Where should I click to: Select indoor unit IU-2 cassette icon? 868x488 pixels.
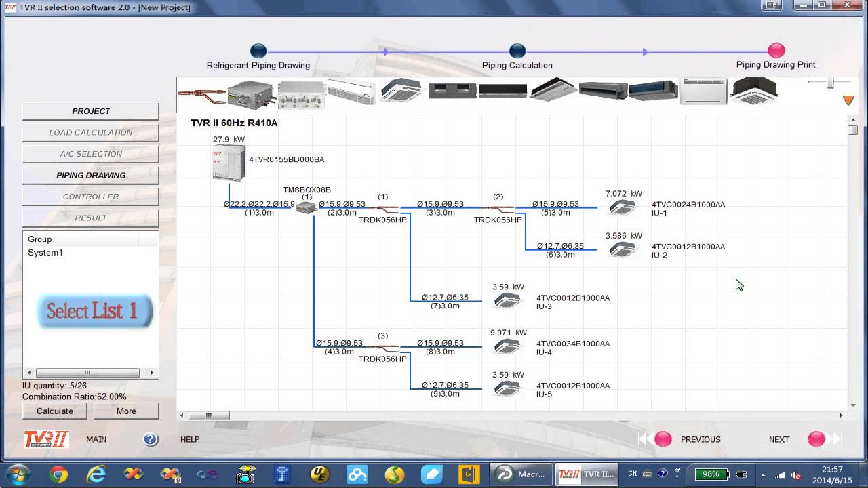tap(622, 250)
